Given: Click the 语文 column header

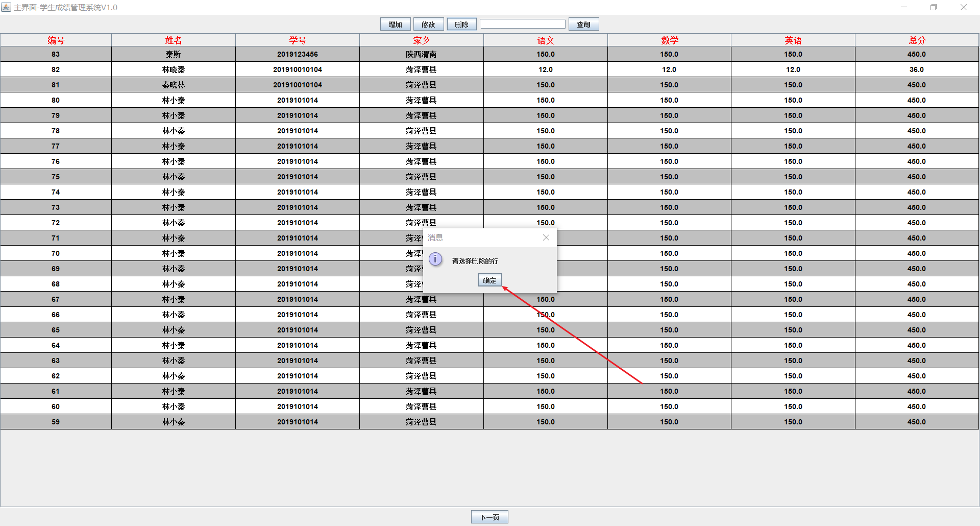Looking at the screenshot, I should (x=546, y=40).
